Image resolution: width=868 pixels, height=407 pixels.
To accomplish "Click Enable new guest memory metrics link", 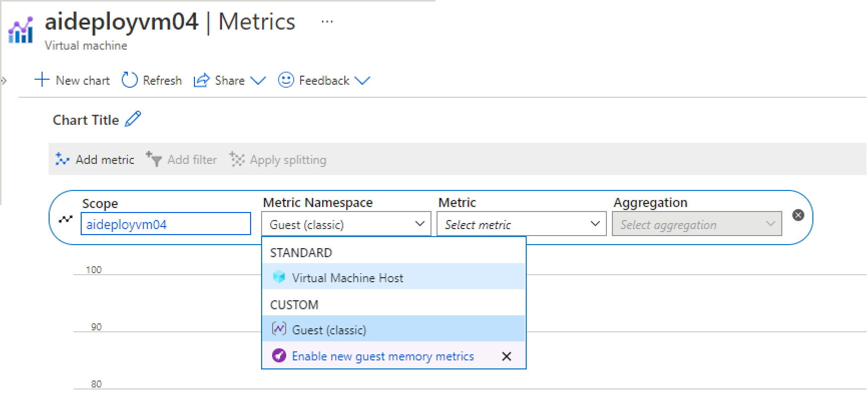I will [x=383, y=356].
